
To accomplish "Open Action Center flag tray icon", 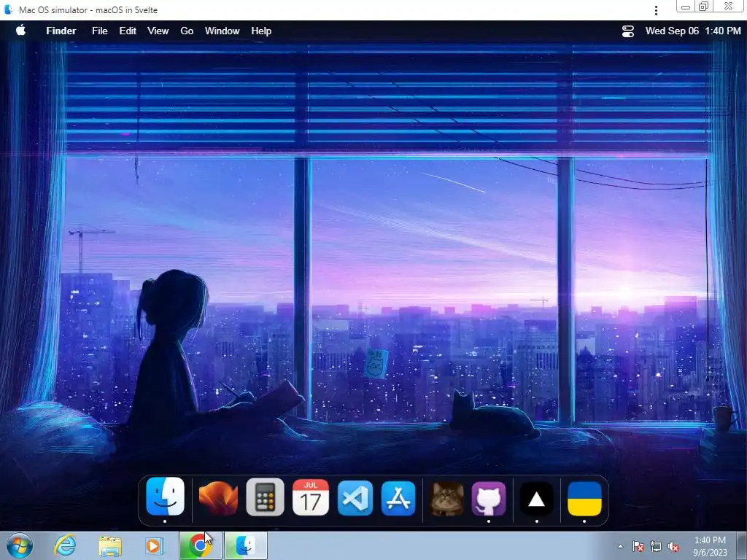I will (638, 546).
